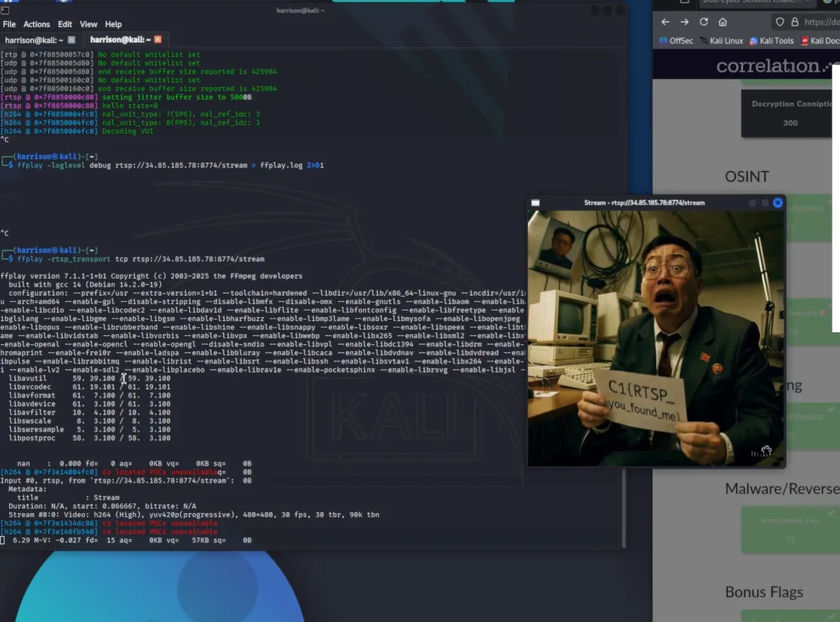This screenshot has width=840, height=622.
Task: Reload the page in the browser
Action: 704,23
